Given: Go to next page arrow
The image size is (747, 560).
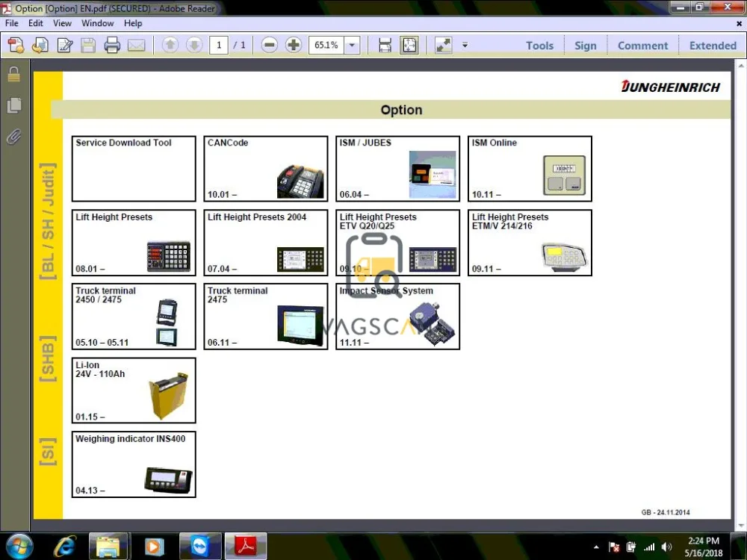Looking at the screenshot, I should [194, 46].
